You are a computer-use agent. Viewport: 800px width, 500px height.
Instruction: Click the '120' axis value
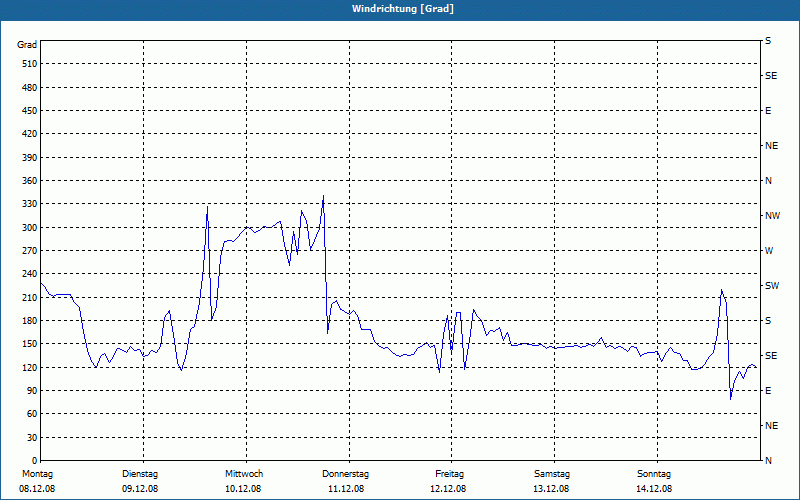[30, 367]
